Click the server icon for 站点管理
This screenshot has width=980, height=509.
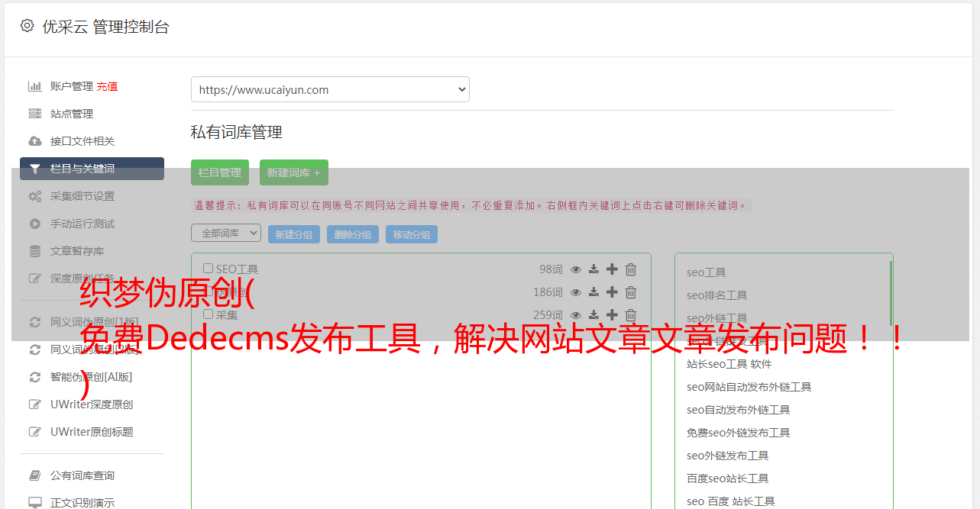click(x=35, y=114)
